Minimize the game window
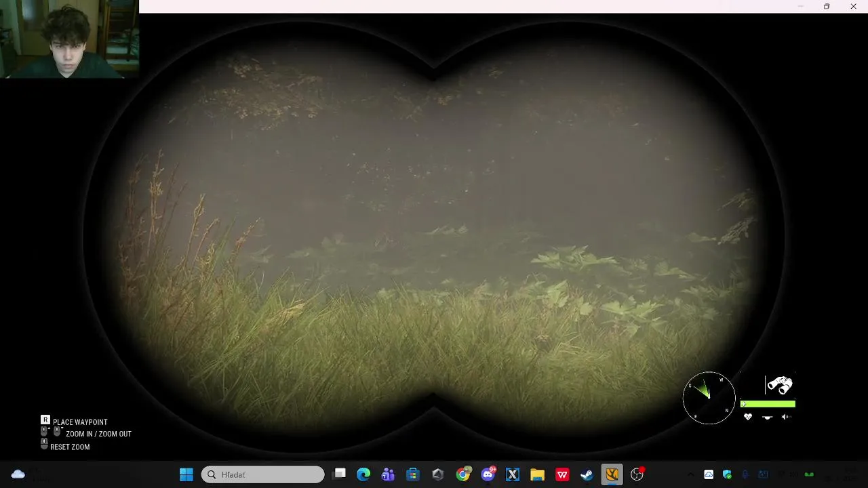Viewport: 868px width, 488px height. click(x=800, y=6)
